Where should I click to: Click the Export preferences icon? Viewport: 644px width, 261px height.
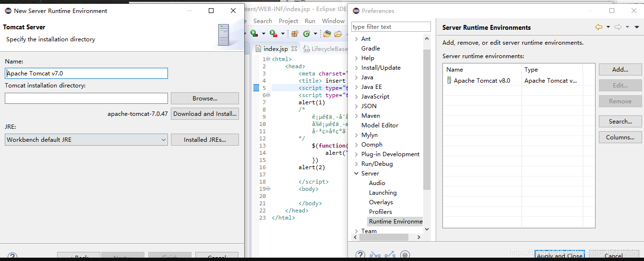[390, 255]
